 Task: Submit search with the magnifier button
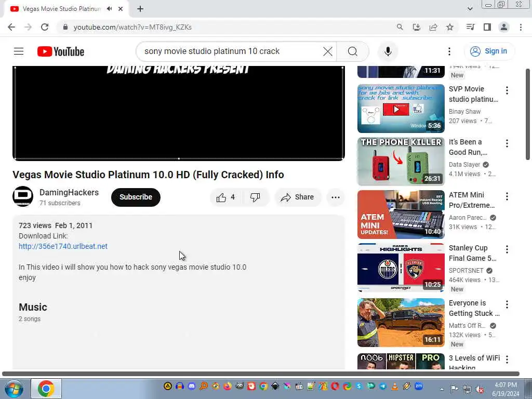coord(353,51)
